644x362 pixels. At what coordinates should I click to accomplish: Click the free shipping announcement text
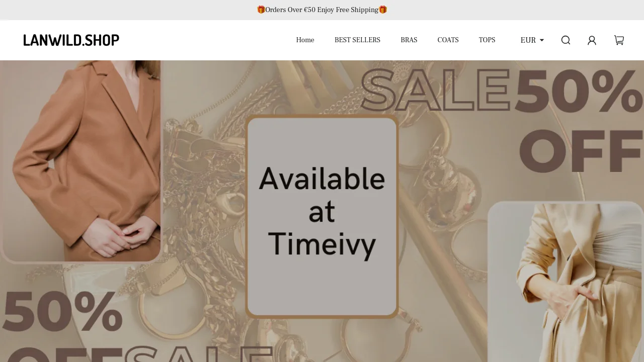[322, 10]
